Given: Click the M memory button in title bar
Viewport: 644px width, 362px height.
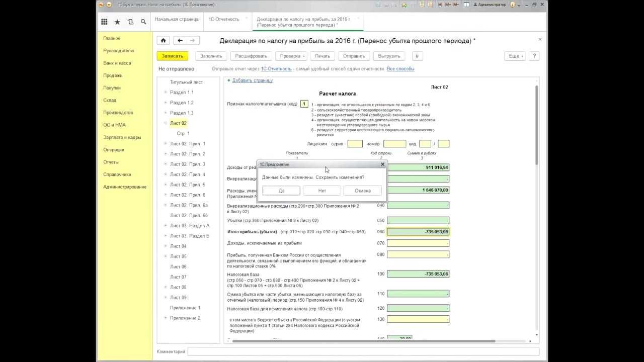Looking at the screenshot, I should [440, 5].
